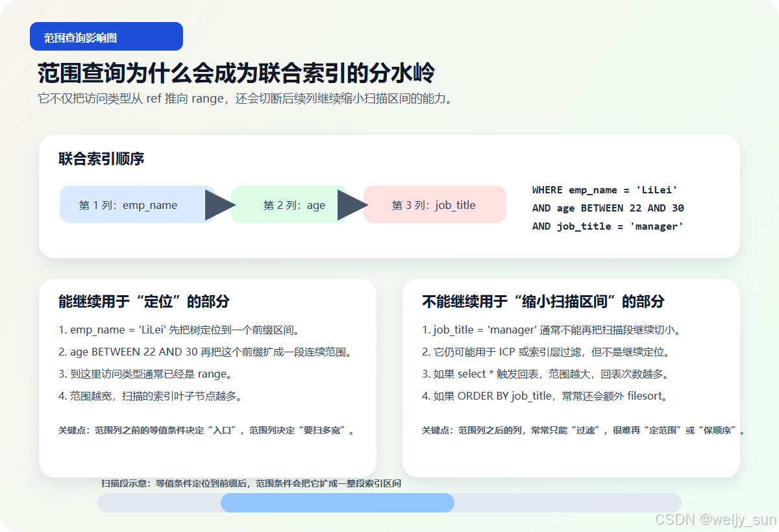Click the 联合索引顺序 card heading
Viewport: 779px width, 532px height.
(x=101, y=158)
